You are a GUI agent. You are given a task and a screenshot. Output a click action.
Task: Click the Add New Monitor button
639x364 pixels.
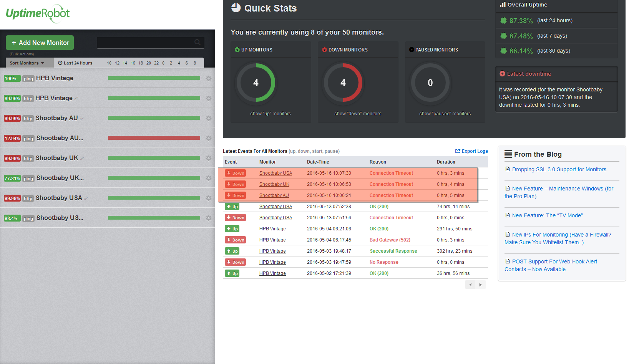pyautogui.click(x=40, y=43)
